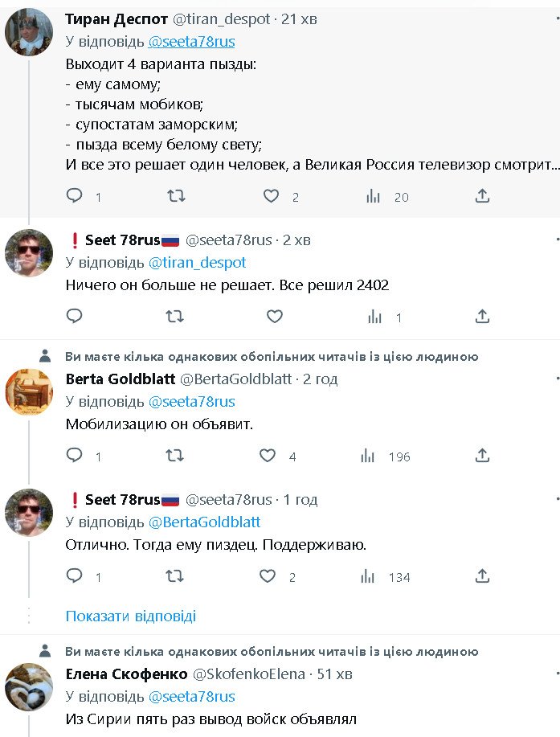Reply to Berta Goldblatt's tweet

75,456
